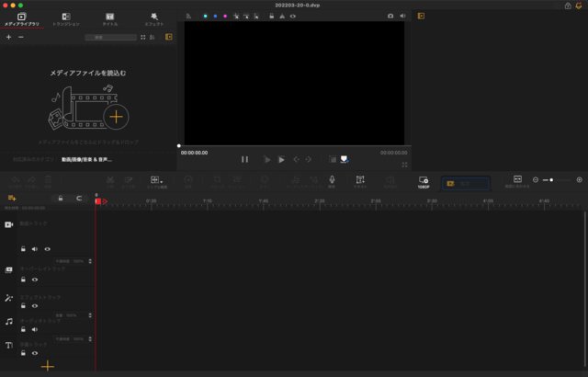Screen dimensions: 588x377
Task: Click the timeline zoom slider
Action: pyautogui.click(x=553, y=179)
